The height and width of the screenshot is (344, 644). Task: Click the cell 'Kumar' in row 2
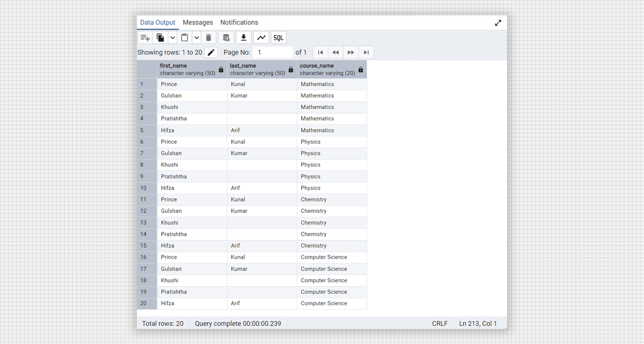click(x=262, y=96)
